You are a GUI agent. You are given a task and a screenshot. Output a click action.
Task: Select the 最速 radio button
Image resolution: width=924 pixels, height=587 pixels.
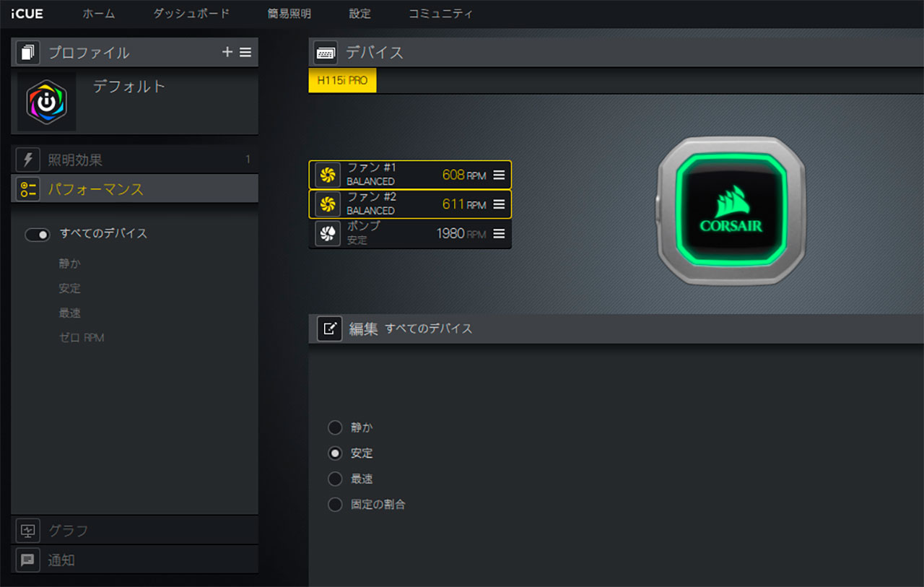(335, 479)
